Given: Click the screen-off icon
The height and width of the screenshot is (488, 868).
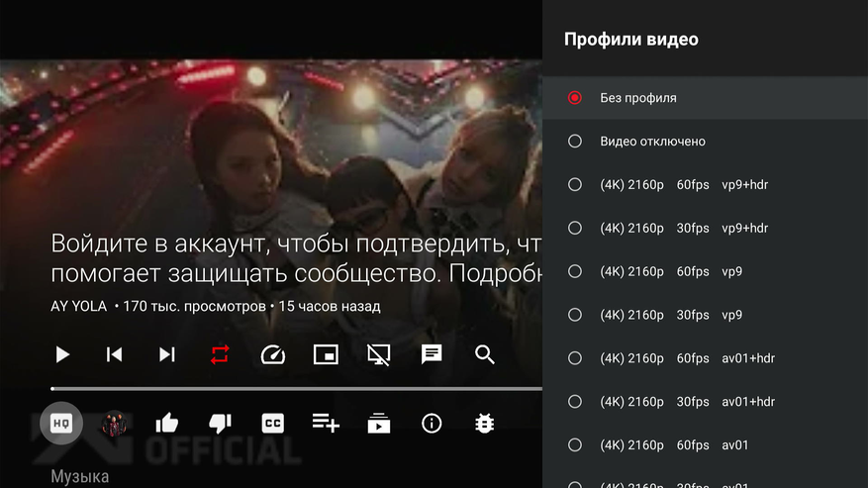Looking at the screenshot, I should [x=379, y=354].
